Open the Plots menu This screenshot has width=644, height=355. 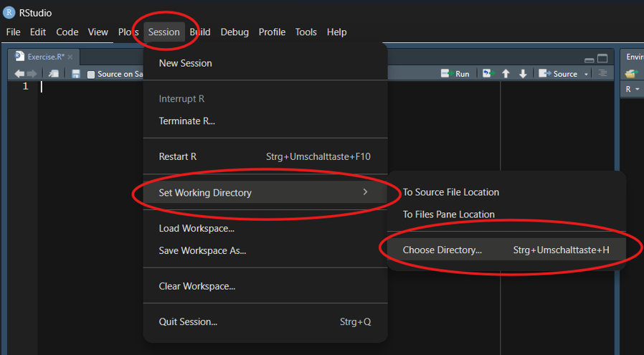coord(128,32)
